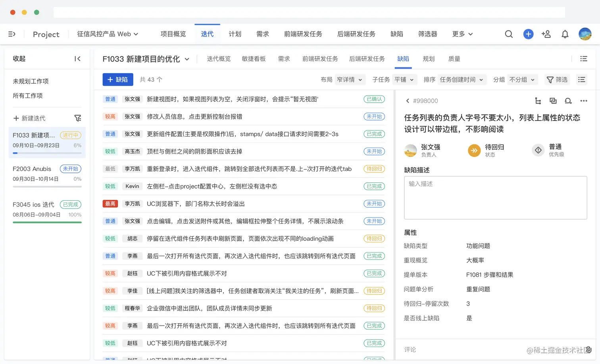Click the blue plus create button

[528, 34]
